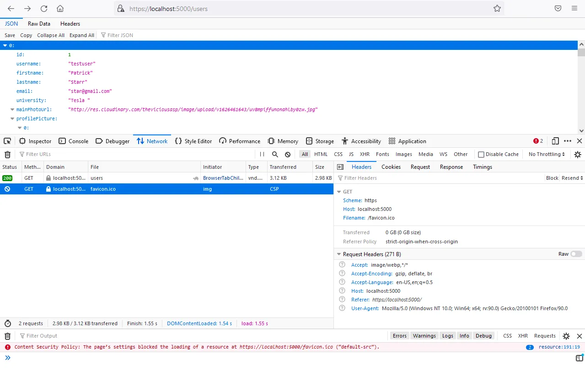This screenshot has height=392, width=585.
Task: Open the browser hamburger menu
Action: (x=574, y=9)
